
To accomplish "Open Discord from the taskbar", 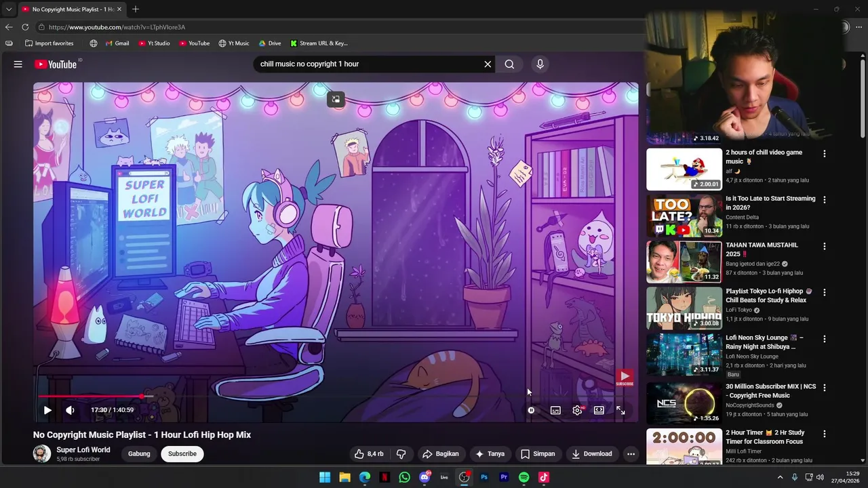I will click(425, 477).
